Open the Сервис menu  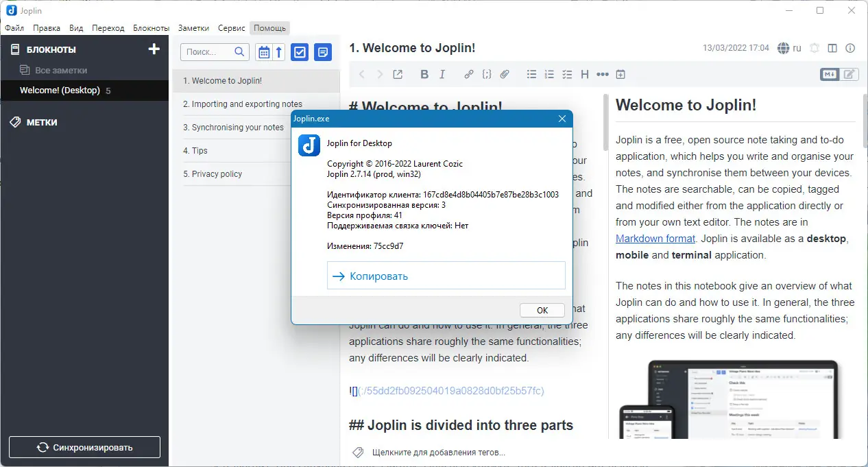click(x=232, y=28)
